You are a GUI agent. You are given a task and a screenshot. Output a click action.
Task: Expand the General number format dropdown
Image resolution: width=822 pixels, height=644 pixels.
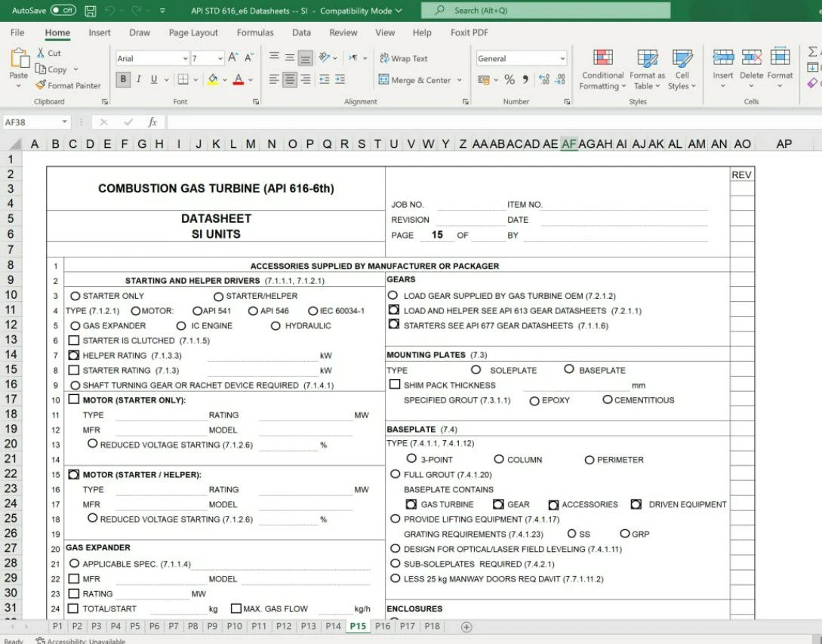(562, 59)
